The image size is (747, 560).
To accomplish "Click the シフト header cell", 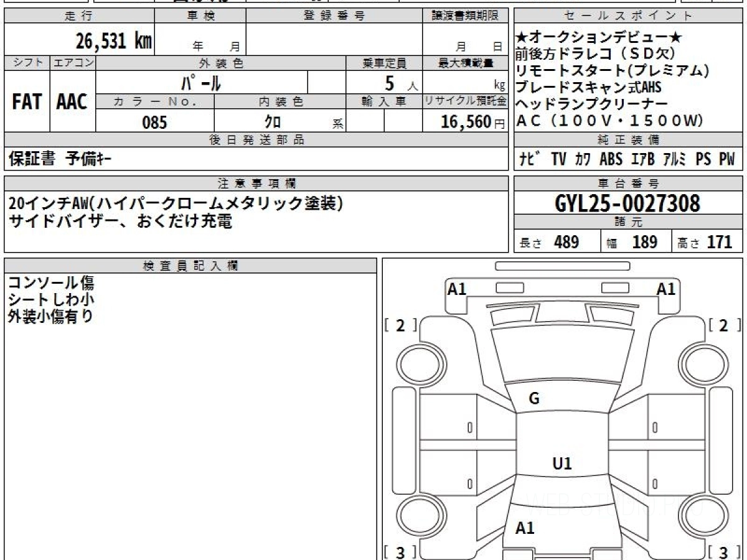I will [x=27, y=63].
